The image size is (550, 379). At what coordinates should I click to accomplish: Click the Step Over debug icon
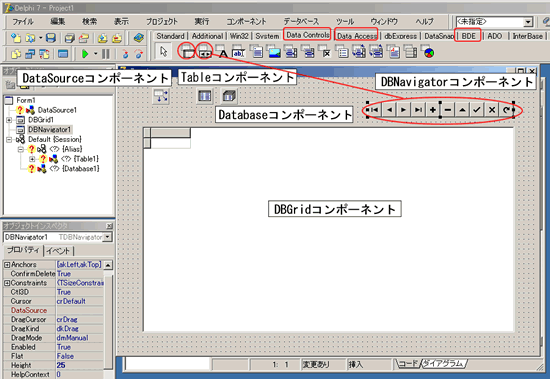139,54
